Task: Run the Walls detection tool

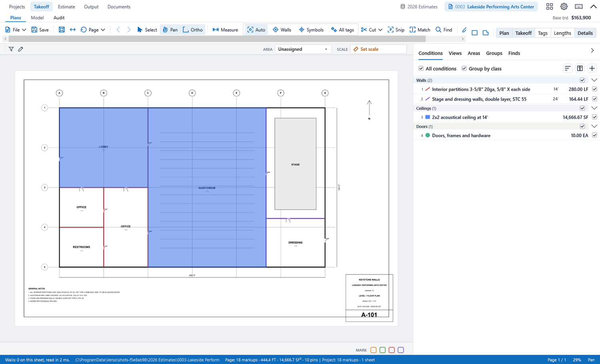Action: point(282,30)
